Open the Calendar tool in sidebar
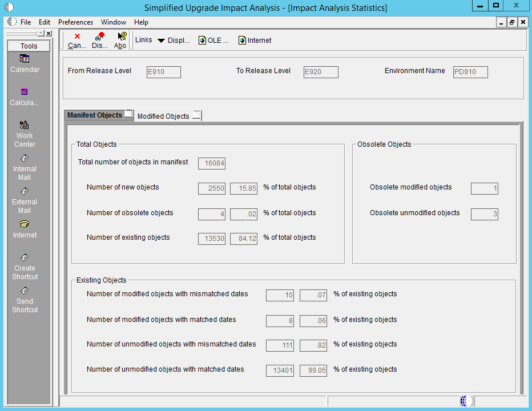Viewport: 532px width, 411px height. pyautogui.click(x=25, y=59)
